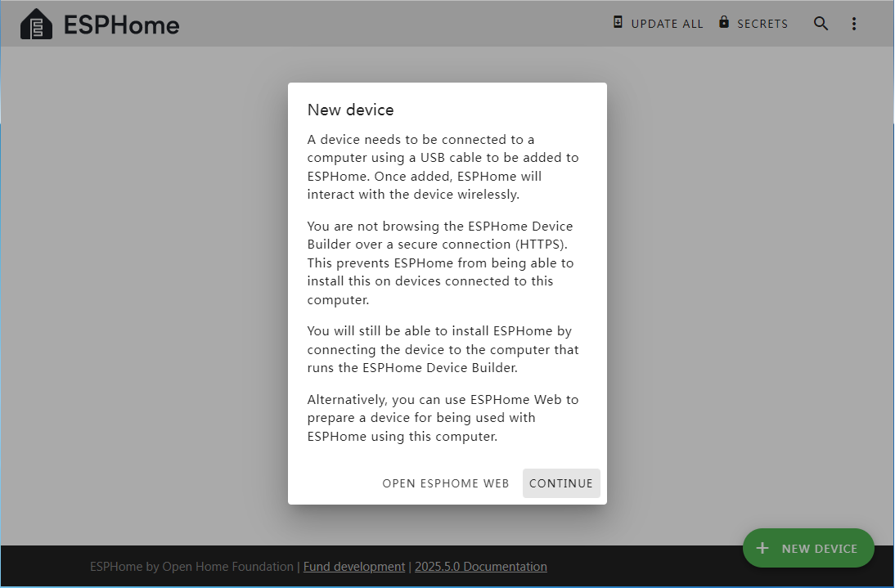Open the SECRETS editor label
The image size is (895, 588).
(x=762, y=24)
